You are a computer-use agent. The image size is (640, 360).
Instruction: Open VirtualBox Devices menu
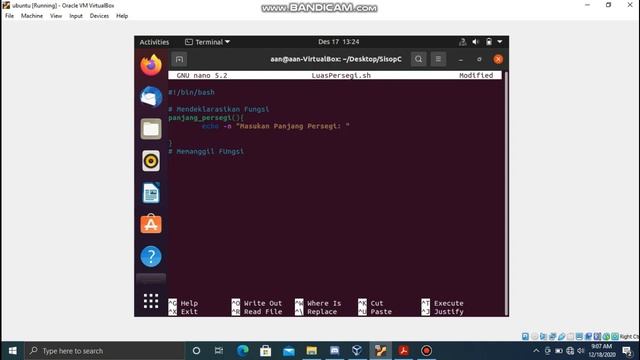[99, 16]
